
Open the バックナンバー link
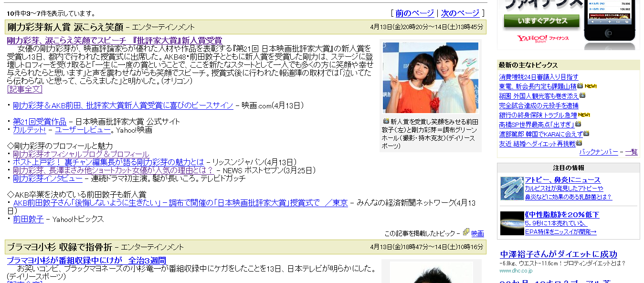coord(599,152)
